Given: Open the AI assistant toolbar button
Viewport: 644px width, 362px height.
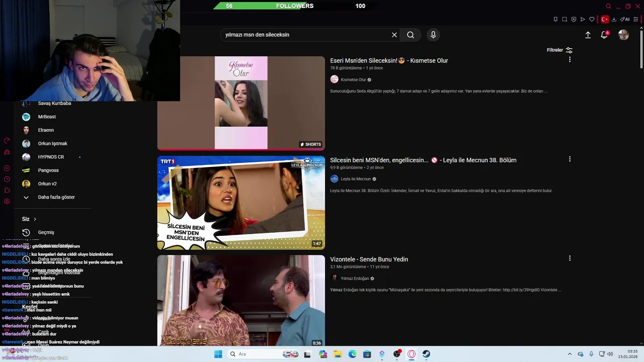Looking at the screenshot, I should pyautogui.click(x=625, y=20).
